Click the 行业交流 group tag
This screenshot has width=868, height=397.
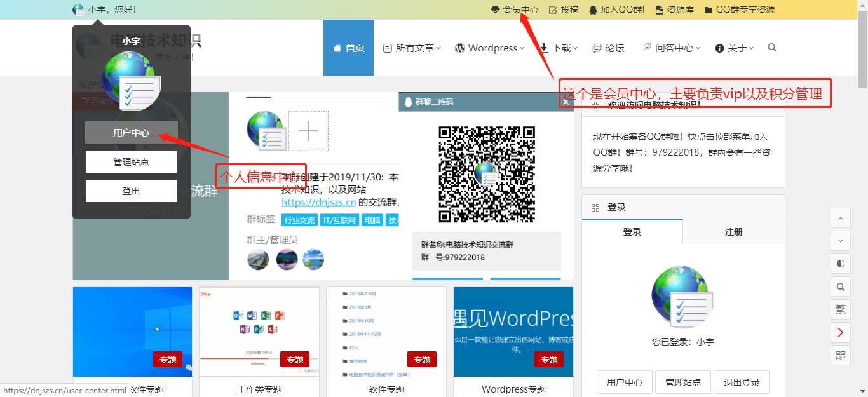[300, 220]
